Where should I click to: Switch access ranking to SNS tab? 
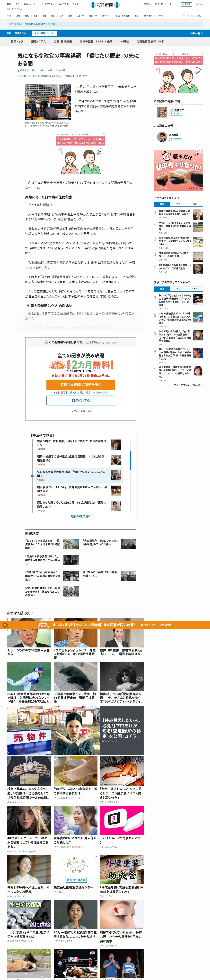click(195, 204)
